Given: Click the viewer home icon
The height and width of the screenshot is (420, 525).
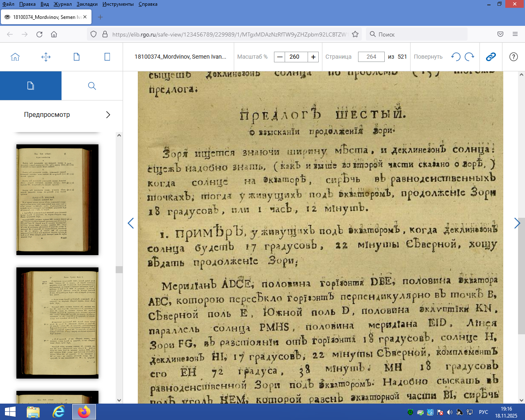Looking at the screenshot, I should pyautogui.click(x=15, y=57).
